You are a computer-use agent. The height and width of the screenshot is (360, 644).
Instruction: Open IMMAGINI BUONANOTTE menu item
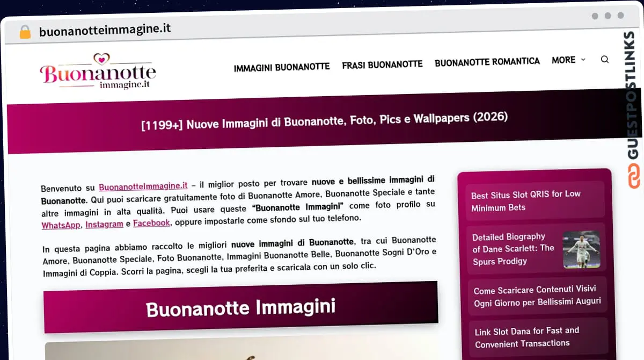click(282, 67)
